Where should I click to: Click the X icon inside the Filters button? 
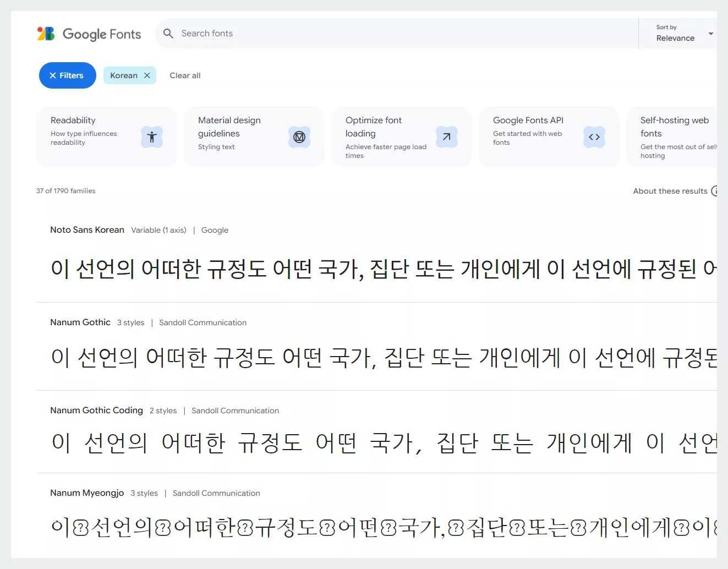pyautogui.click(x=53, y=75)
